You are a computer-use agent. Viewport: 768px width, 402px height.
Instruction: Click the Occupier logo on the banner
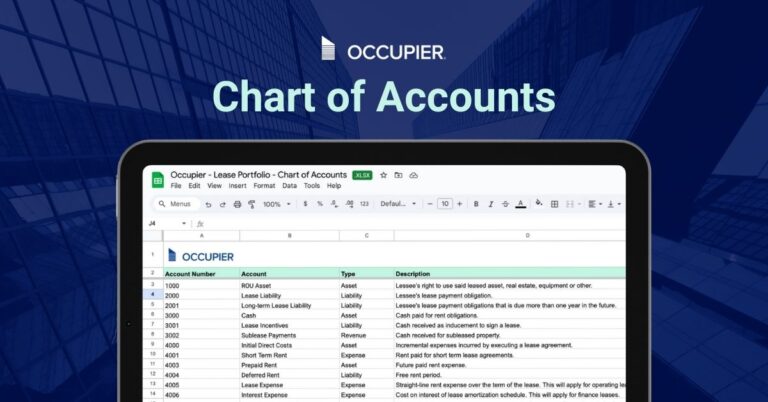pos(383,49)
